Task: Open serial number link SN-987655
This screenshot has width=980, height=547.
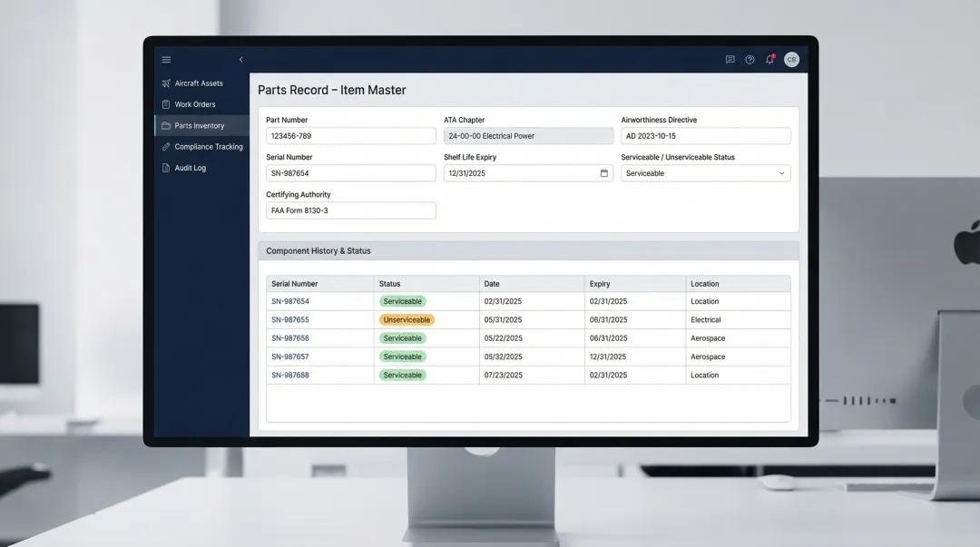Action: (x=290, y=320)
